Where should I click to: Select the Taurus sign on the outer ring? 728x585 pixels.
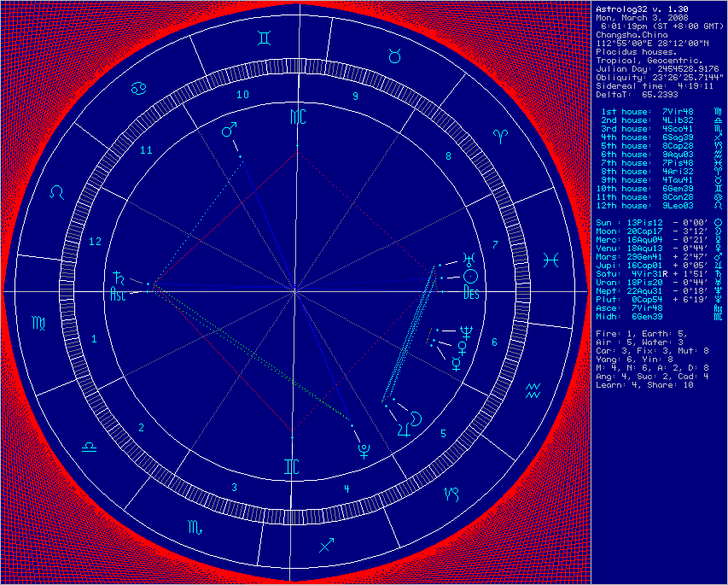[x=395, y=56]
